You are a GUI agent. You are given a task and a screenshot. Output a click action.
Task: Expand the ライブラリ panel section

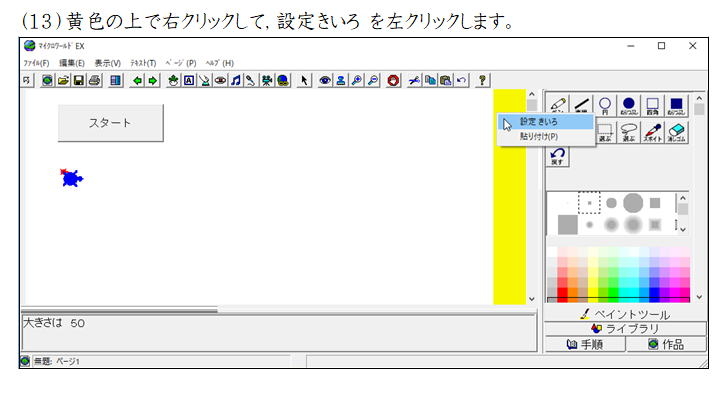point(625,329)
